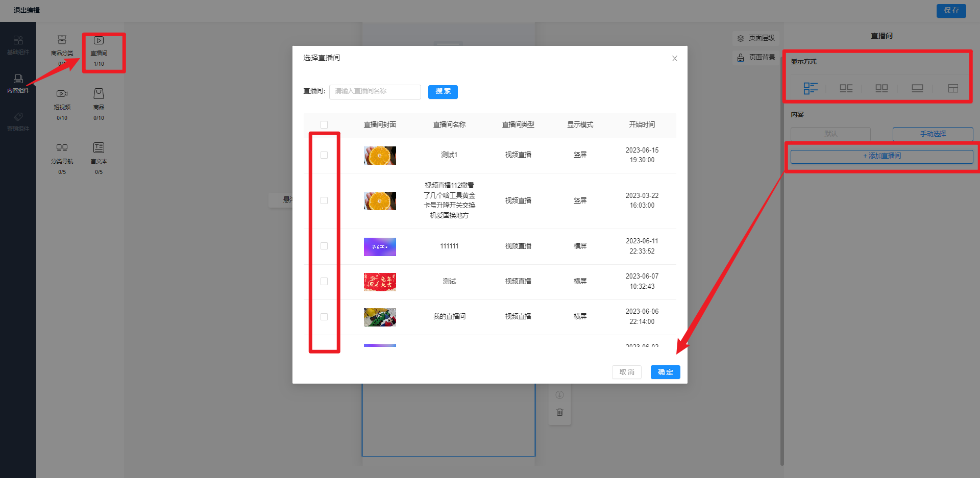Close the 选择直播间 dialog with X
The width and height of the screenshot is (980, 478).
pos(674,59)
